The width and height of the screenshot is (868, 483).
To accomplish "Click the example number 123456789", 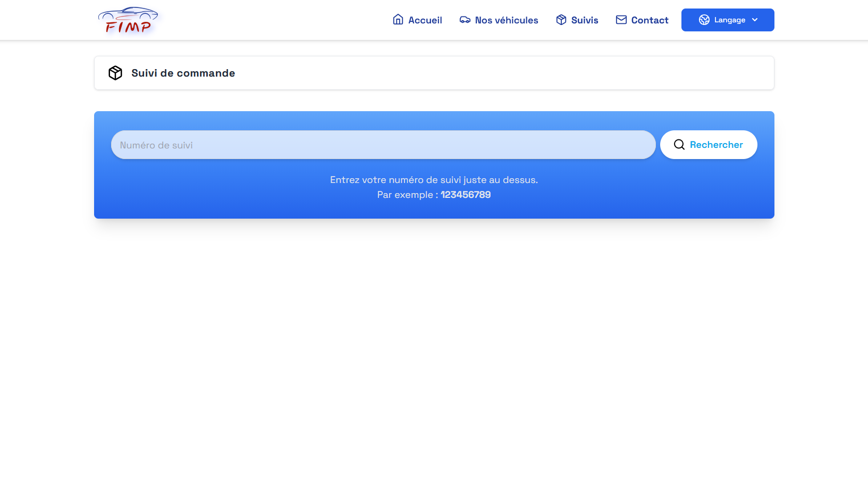I will point(465,195).
